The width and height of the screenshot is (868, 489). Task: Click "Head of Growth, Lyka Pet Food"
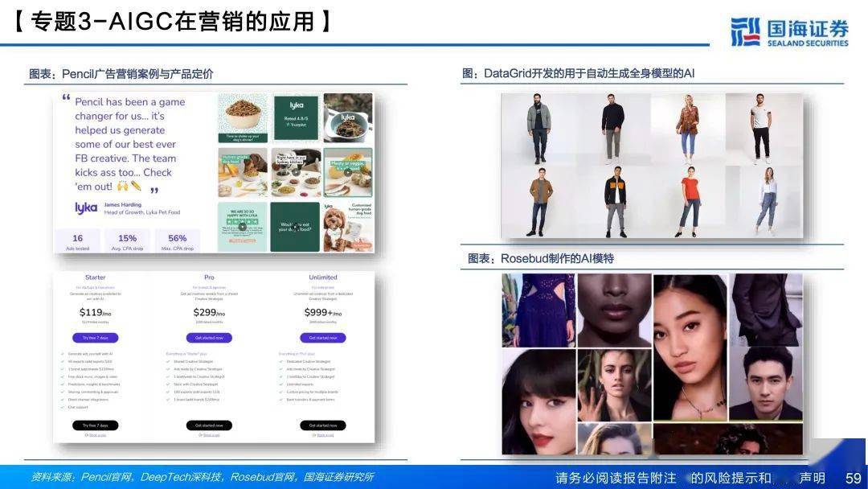141,212
